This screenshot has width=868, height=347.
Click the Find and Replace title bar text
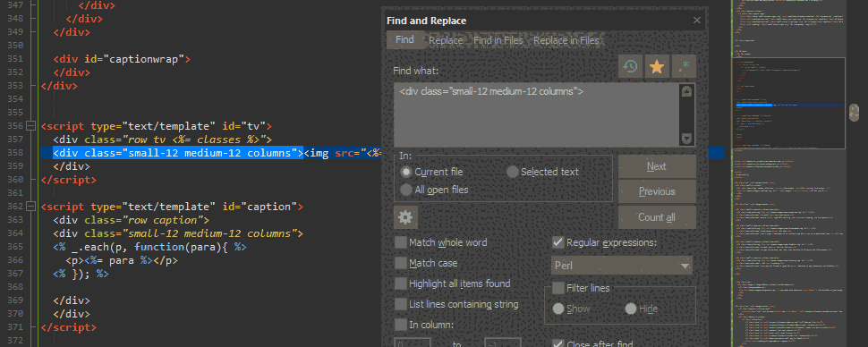click(x=426, y=21)
